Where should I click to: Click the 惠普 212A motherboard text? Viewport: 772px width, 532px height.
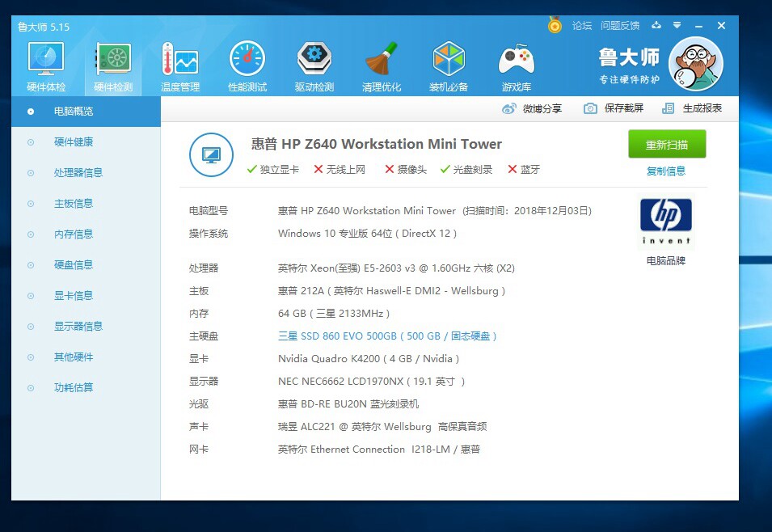coord(391,290)
